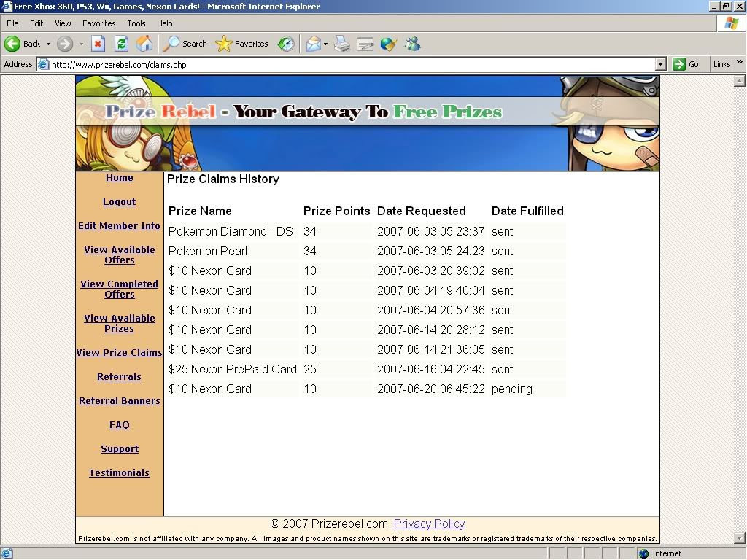Click the address bar URL field
This screenshot has height=560, width=747.
click(352, 64)
